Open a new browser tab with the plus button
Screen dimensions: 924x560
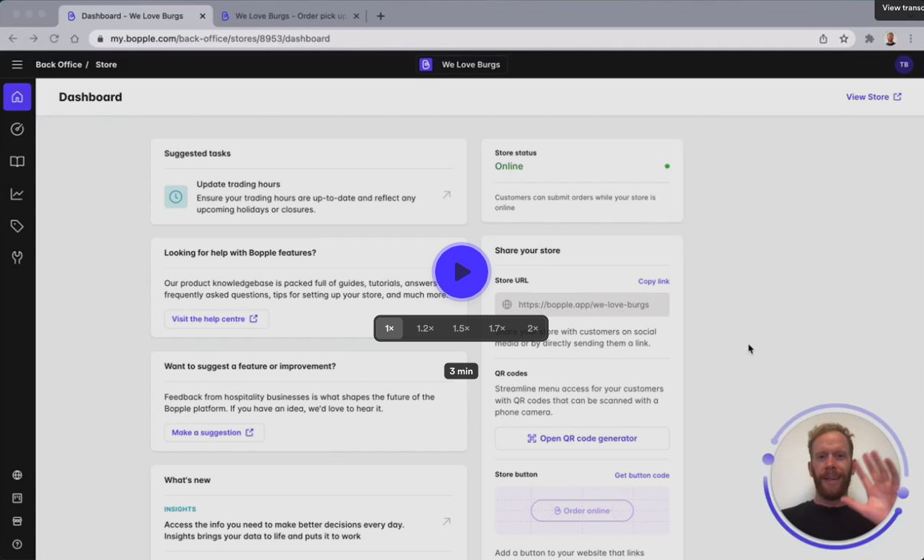pos(381,15)
